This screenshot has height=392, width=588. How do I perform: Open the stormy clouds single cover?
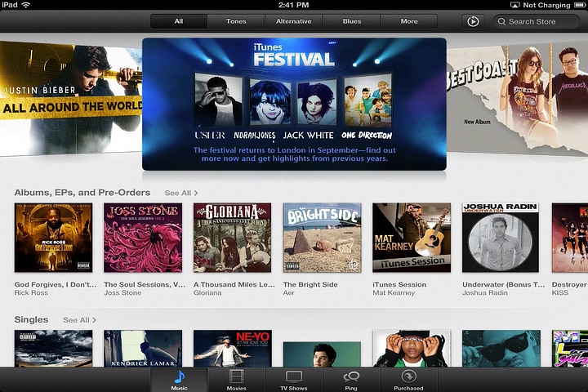(53, 349)
